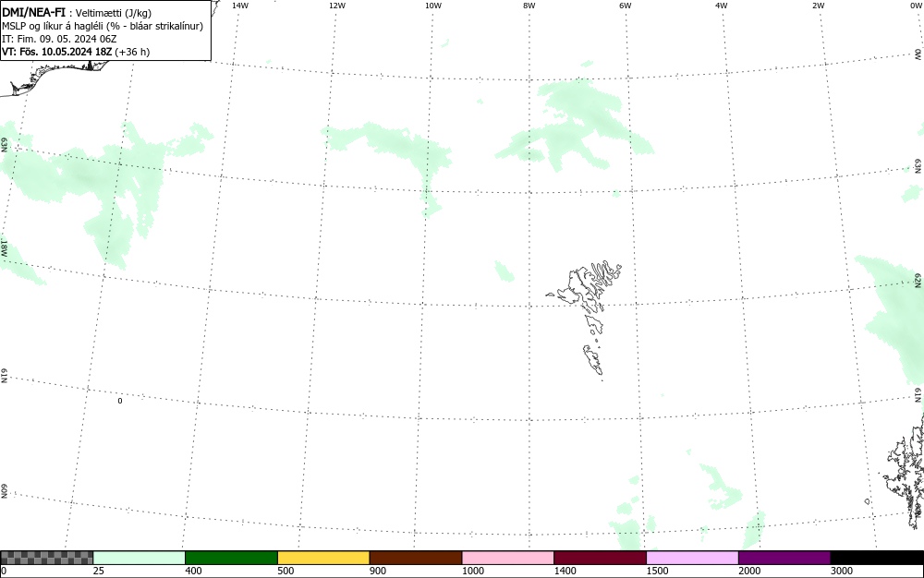Click the DMI/NEA-FI title text
This screenshot has height=578, width=924.
33,12
